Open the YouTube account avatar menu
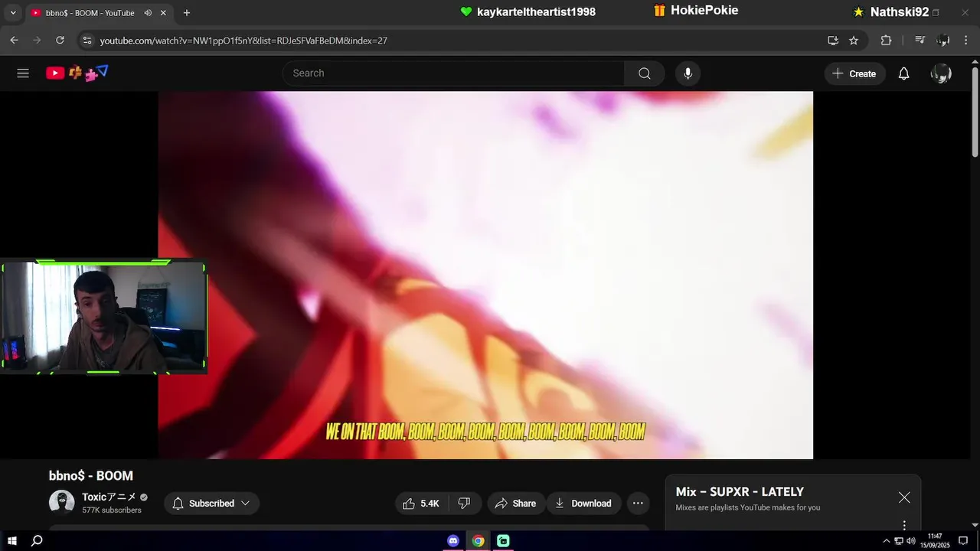Viewport: 980px width, 551px height. [941, 73]
